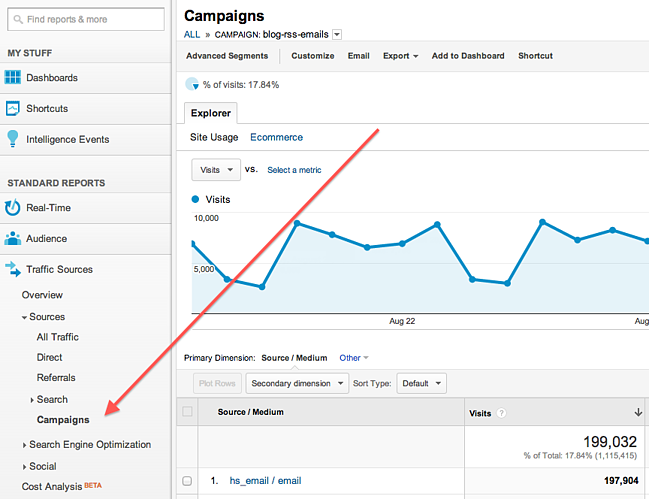
Task: Click the Visits column sort arrow
Action: (x=638, y=412)
